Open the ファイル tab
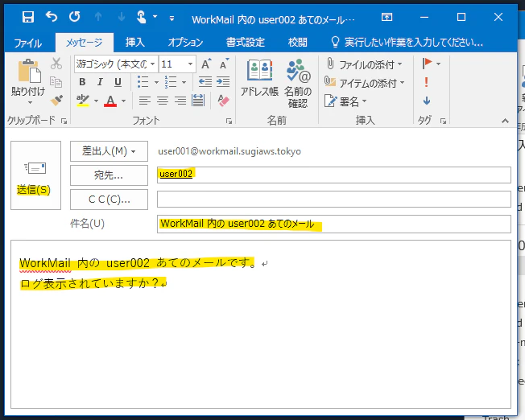The height and width of the screenshot is (420, 525). (x=28, y=43)
